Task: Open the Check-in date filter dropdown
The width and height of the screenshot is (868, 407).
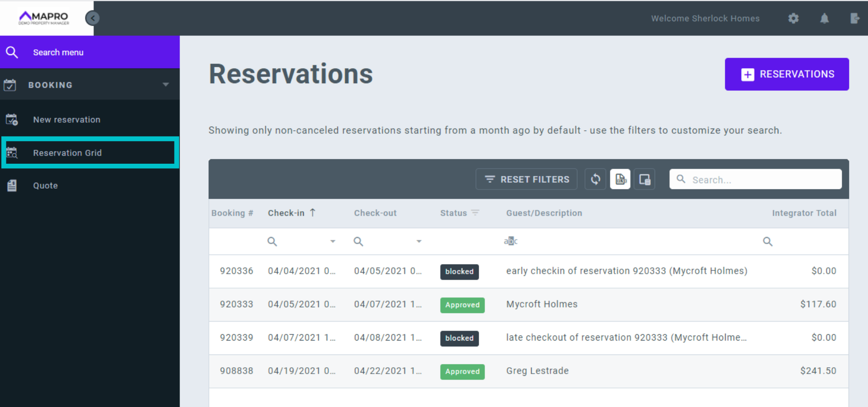Action: (x=333, y=241)
